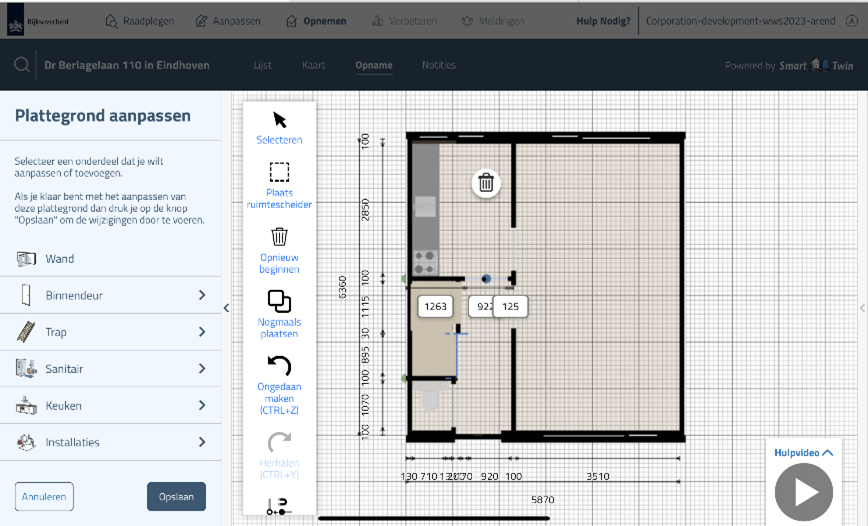This screenshot has height=526, width=868.
Task: Click the Annuleren button
Action: coord(44,496)
